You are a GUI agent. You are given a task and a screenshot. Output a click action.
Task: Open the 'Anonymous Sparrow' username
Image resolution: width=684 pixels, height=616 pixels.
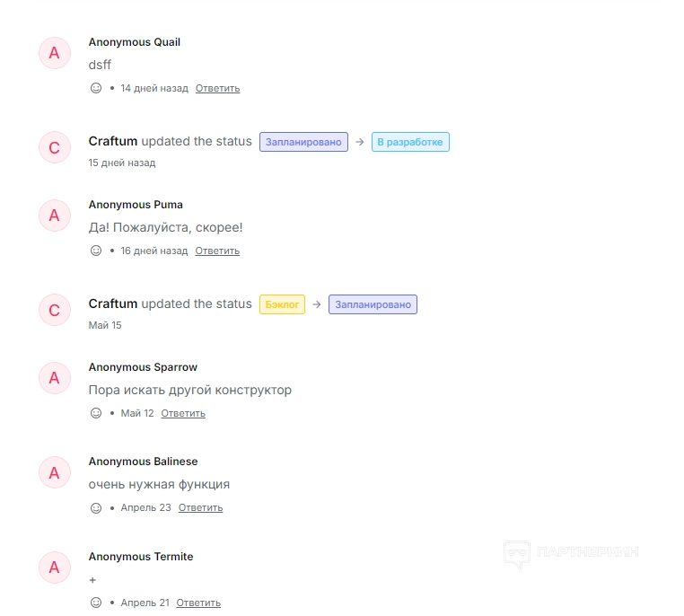click(143, 367)
